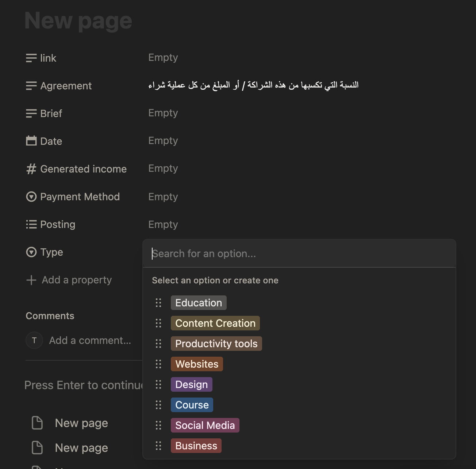Click Add a property button

point(77,280)
